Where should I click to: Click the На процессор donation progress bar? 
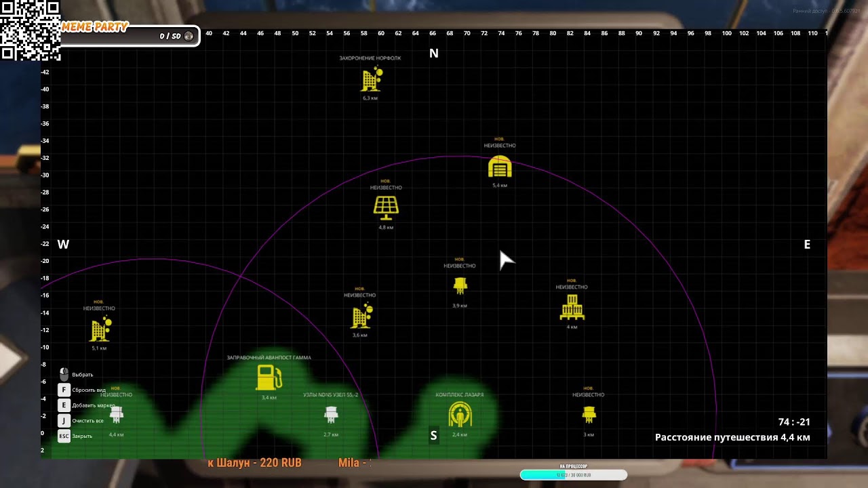click(574, 475)
